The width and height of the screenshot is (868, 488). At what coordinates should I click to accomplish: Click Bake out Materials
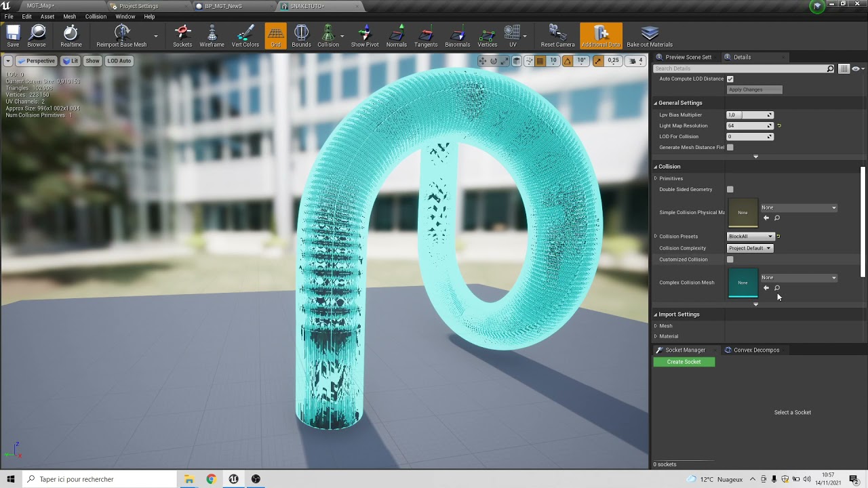(649, 35)
